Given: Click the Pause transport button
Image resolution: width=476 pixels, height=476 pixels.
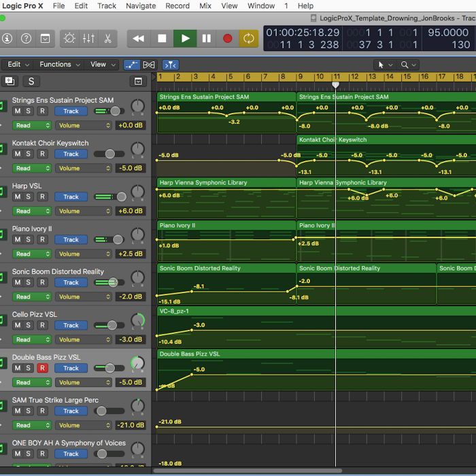Looking at the screenshot, I should [207, 39].
